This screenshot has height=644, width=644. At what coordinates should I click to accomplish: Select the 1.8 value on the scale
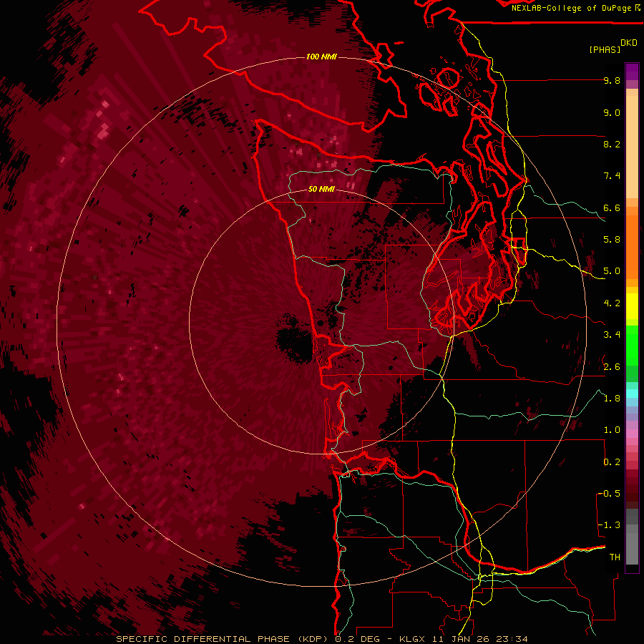coord(612,399)
